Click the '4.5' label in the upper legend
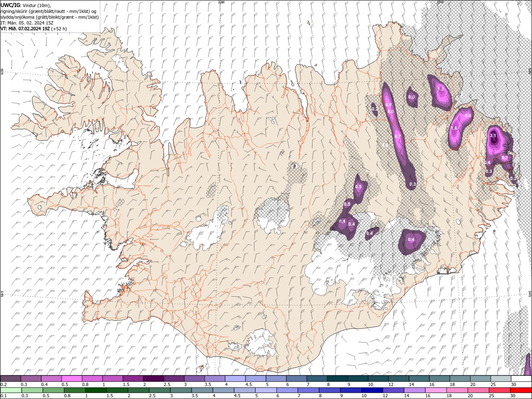 (x=249, y=384)
